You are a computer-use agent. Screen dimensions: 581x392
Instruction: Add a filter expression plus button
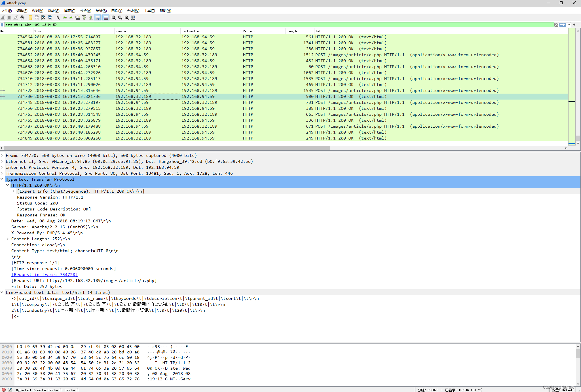(574, 25)
